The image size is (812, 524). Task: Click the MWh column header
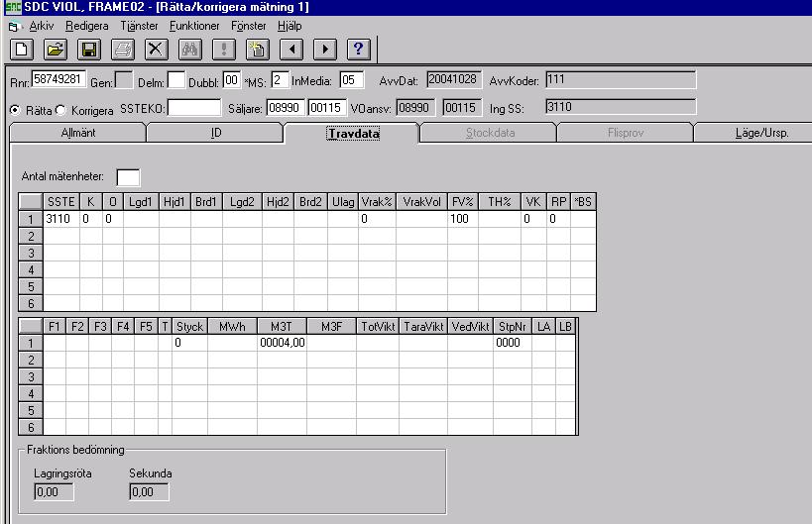pyautogui.click(x=232, y=327)
